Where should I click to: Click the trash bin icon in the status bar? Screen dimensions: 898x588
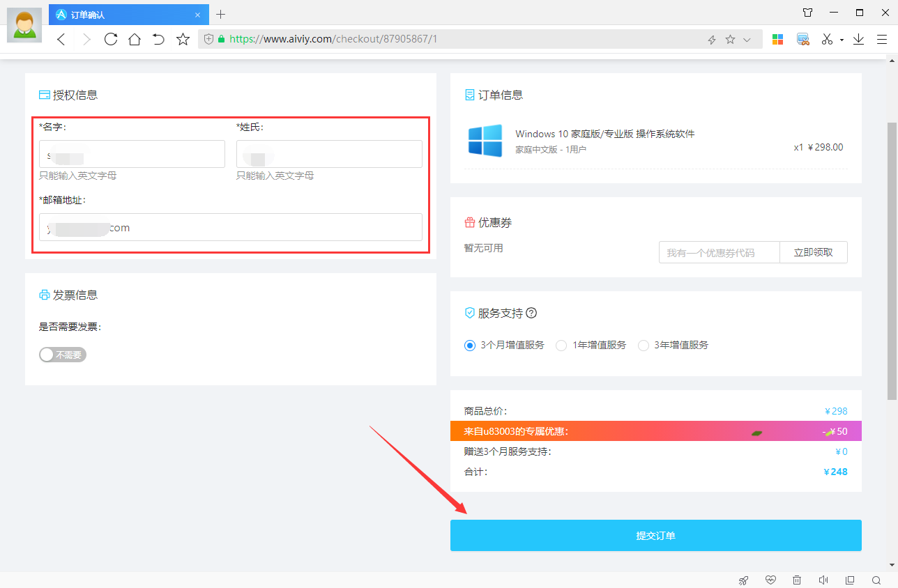click(797, 580)
